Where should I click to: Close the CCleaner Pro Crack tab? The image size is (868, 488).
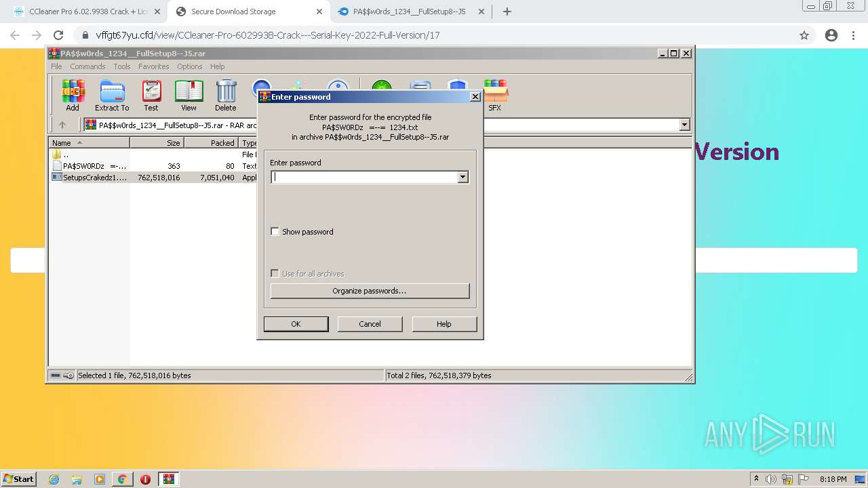pyautogui.click(x=157, y=12)
